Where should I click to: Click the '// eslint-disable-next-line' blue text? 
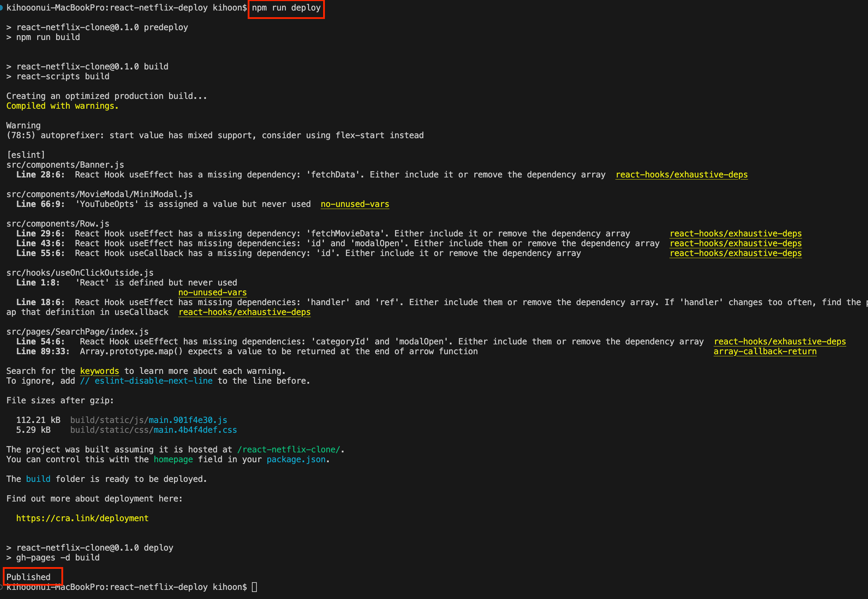pos(146,381)
